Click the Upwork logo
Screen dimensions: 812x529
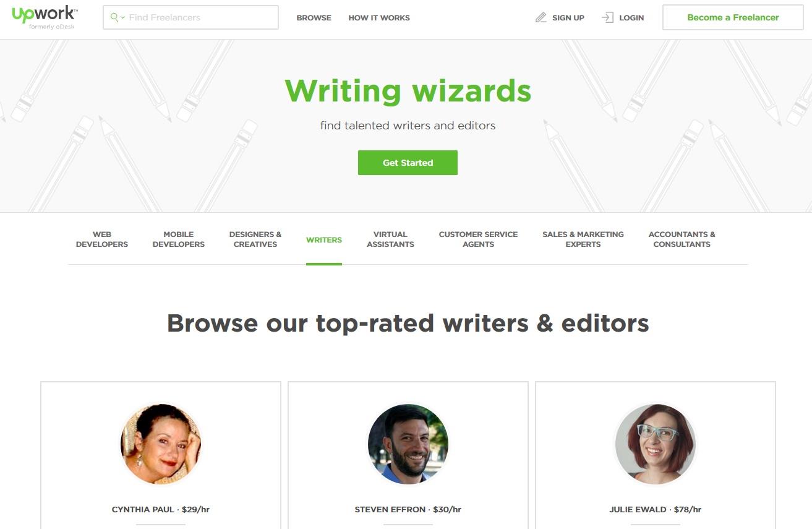(x=45, y=17)
